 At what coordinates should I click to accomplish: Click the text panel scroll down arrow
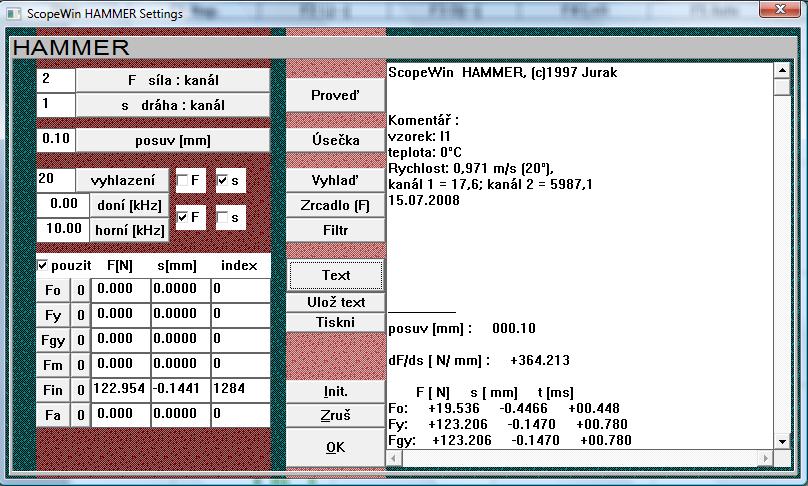782,442
